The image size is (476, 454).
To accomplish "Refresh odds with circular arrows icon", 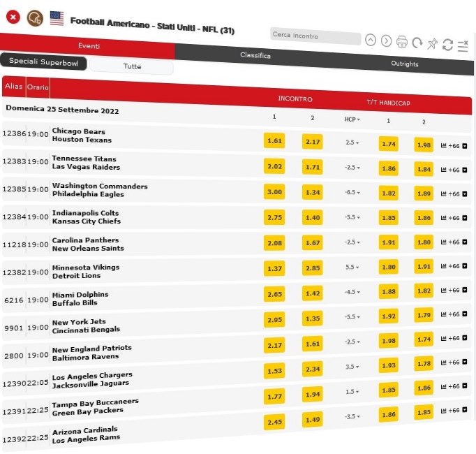I will (447, 45).
